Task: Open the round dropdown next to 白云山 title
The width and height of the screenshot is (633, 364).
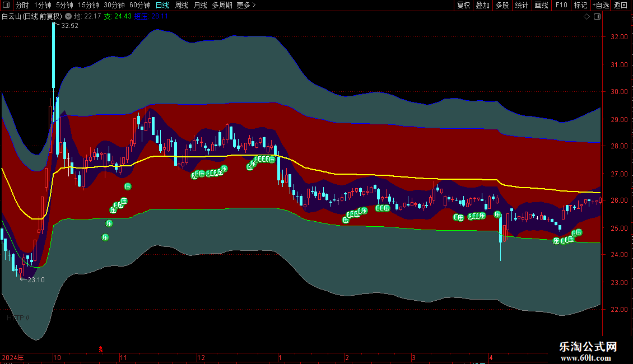Action: [68, 16]
